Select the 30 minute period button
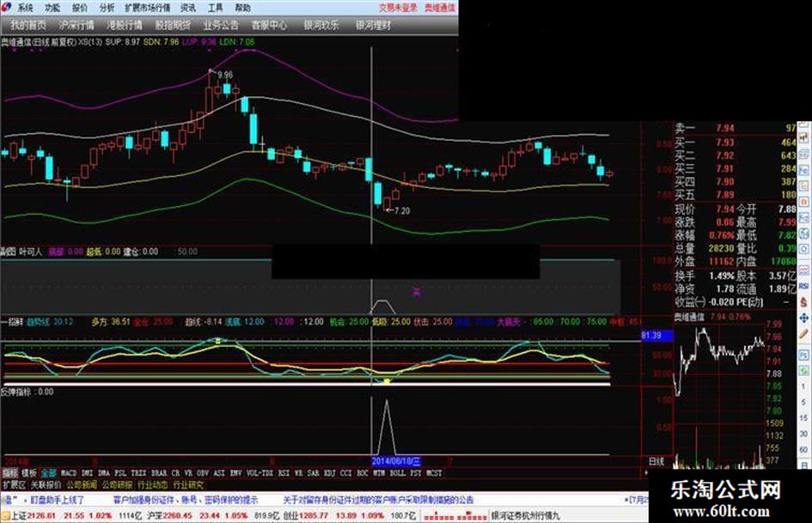 pyautogui.click(x=803, y=434)
